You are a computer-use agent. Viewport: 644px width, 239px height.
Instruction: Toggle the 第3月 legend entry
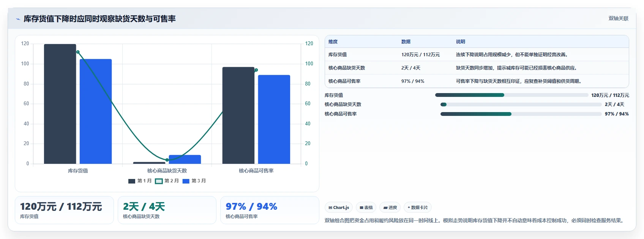(194, 181)
